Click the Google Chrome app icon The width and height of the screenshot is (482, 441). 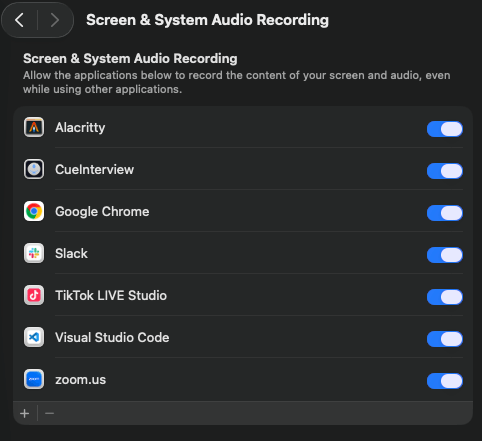(x=34, y=211)
